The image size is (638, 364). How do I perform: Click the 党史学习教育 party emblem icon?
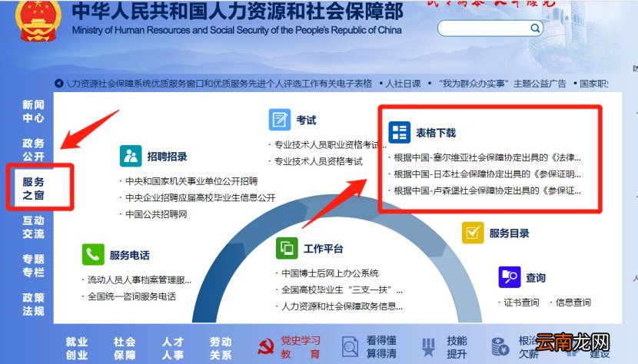coord(267,347)
